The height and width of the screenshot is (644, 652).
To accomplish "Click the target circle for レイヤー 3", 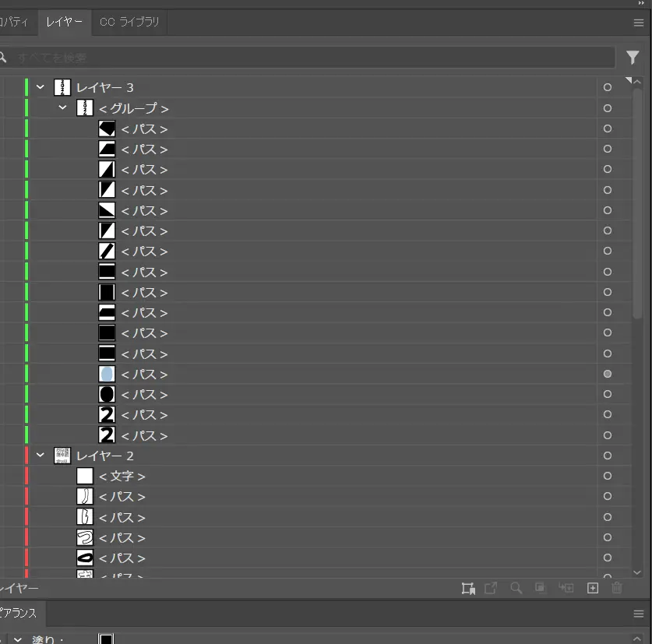I will pos(608,87).
